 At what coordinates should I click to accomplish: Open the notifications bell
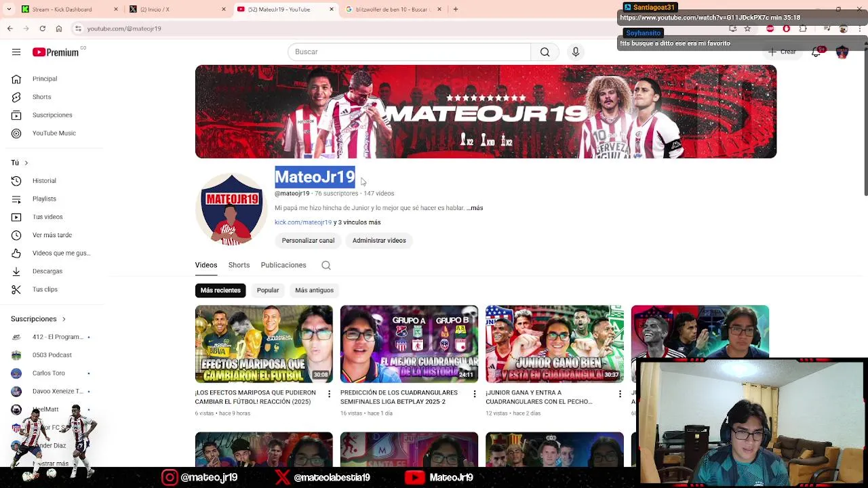pyautogui.click(x=816, y=52)
